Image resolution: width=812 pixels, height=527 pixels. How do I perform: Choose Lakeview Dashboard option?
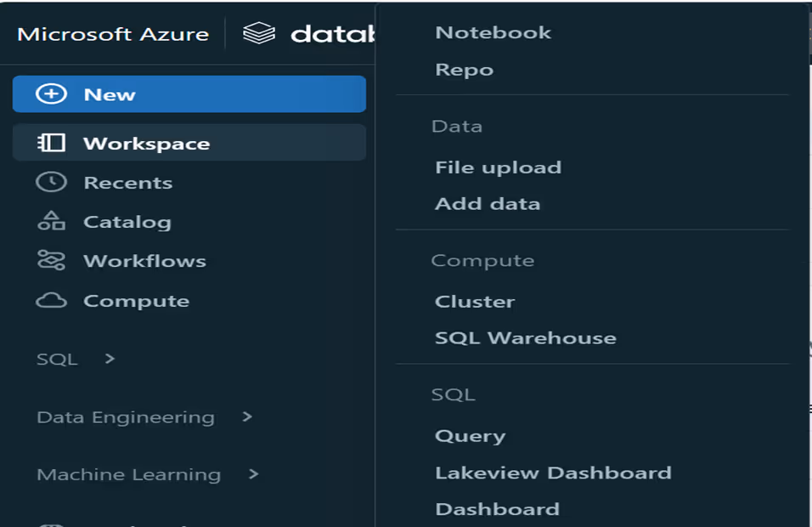553,473
